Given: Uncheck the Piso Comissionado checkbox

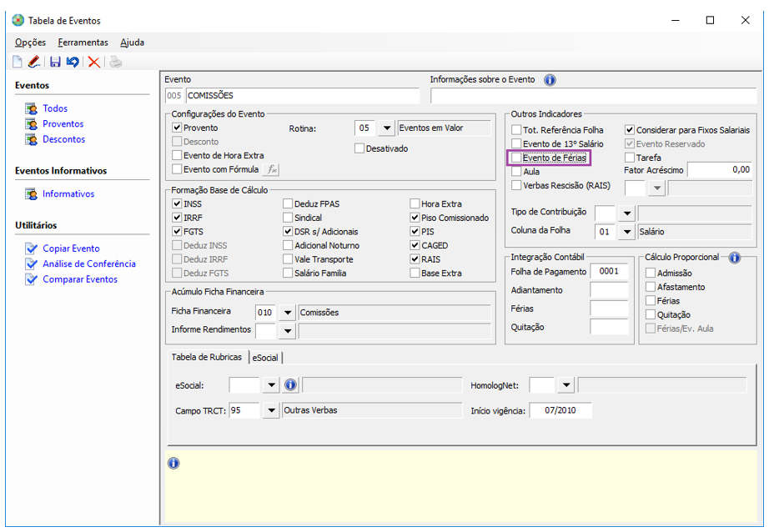Looking at the screenshot, I should [x=415, y=218].
